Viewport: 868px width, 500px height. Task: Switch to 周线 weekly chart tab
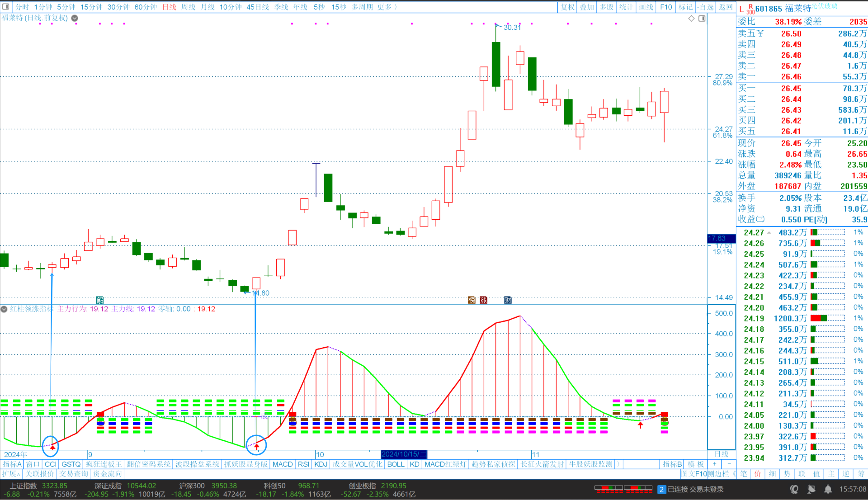(x=188, y=7)
